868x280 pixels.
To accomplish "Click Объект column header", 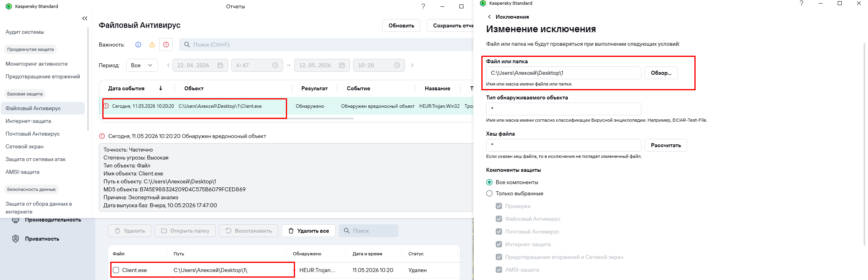I will coord(194,88).
